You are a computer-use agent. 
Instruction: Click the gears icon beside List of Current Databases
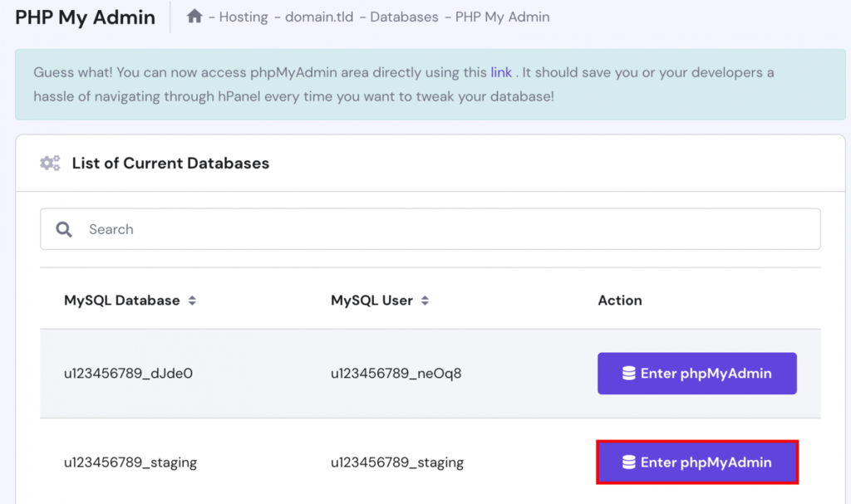click(x=50, y=163)
